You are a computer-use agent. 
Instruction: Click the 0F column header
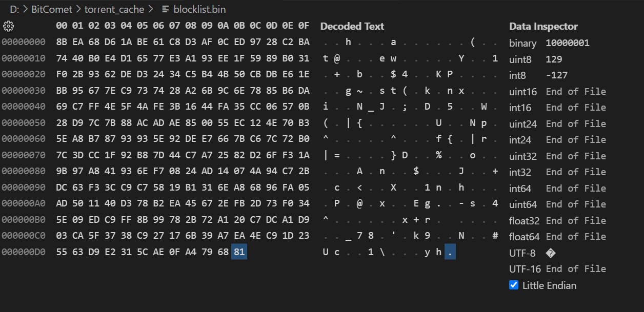[x=304, y=26]
